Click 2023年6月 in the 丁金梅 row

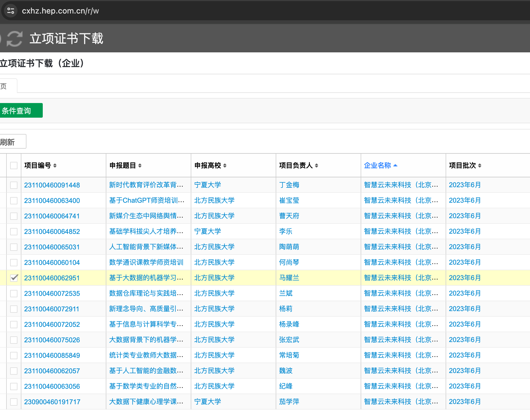(x=465, y=185)
